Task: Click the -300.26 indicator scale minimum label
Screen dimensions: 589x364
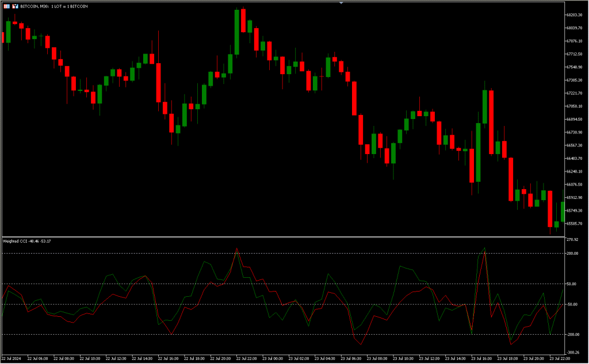Action: (x=573, y=352)
